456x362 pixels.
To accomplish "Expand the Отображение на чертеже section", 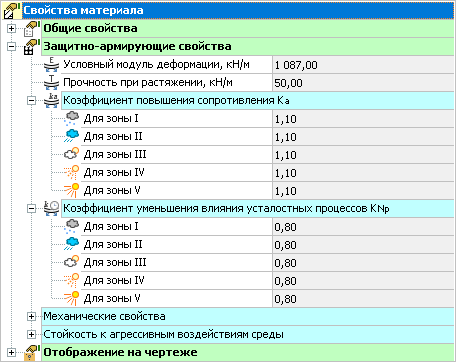I will pos(11,353).
